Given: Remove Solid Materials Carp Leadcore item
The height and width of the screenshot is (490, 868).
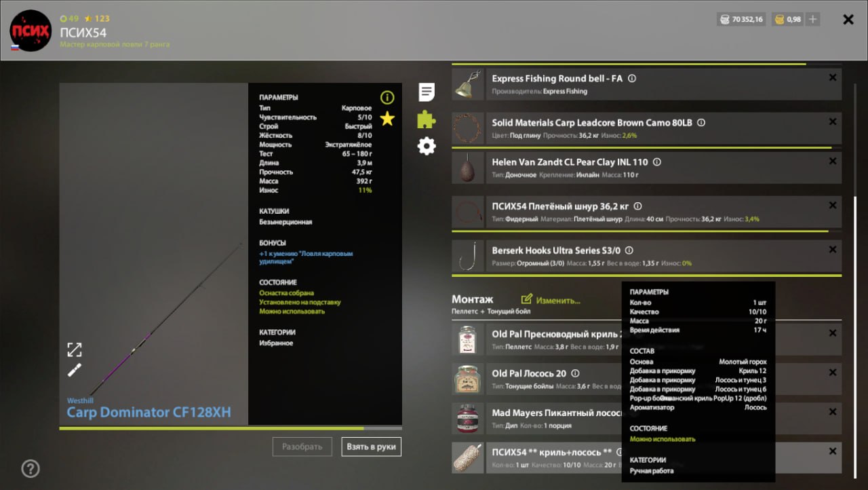Looking at the screenshot, I should 833,122.
